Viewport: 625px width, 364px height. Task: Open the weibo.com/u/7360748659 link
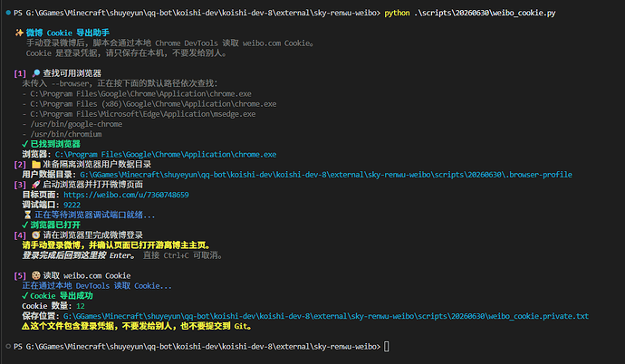[x=126, y=195]
